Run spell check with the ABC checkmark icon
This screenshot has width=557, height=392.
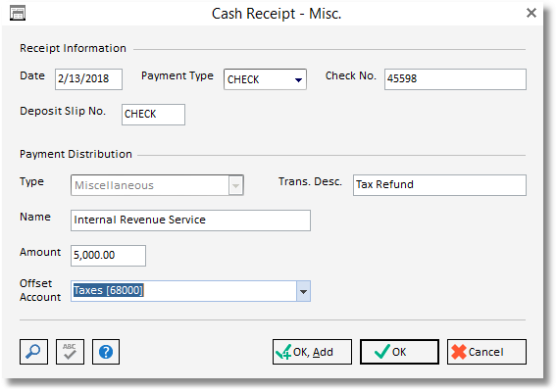tap(70, 352)
